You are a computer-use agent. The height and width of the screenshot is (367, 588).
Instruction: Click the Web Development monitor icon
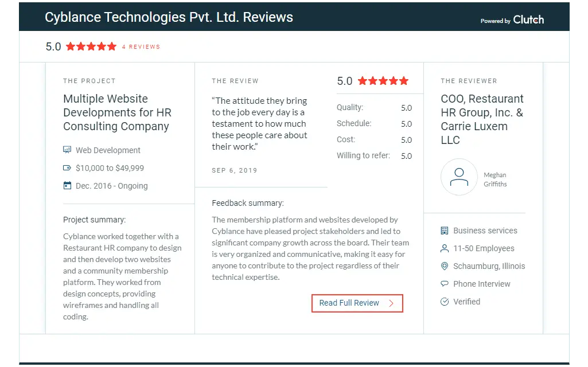pyautogui.click(x=67, y=150)
